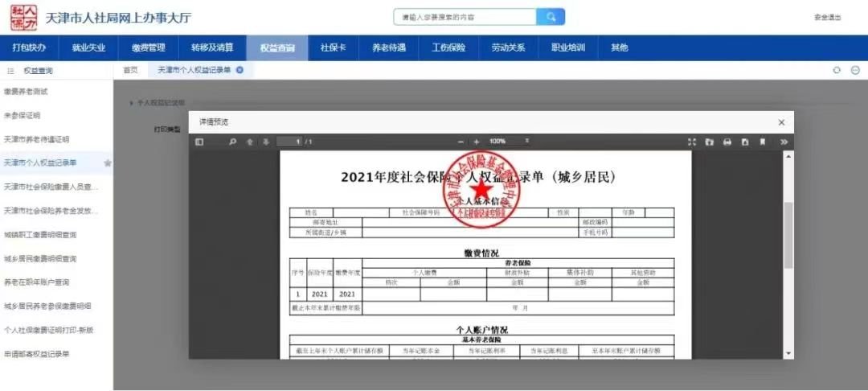Click the 权益查询 sidebar header label
The height and width of the screenshot is (391, 868).
tap(39, 71)
